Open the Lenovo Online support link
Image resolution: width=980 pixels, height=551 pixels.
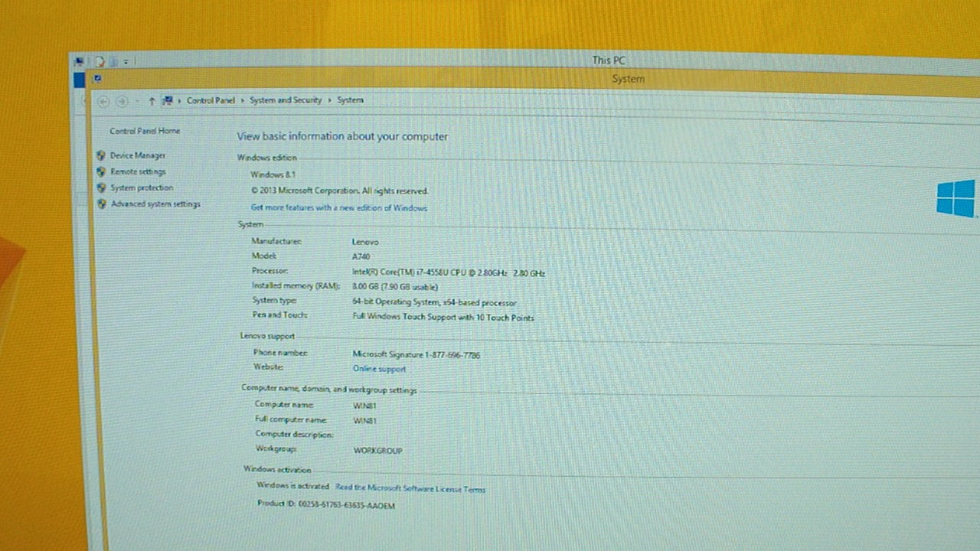point(379,369)
